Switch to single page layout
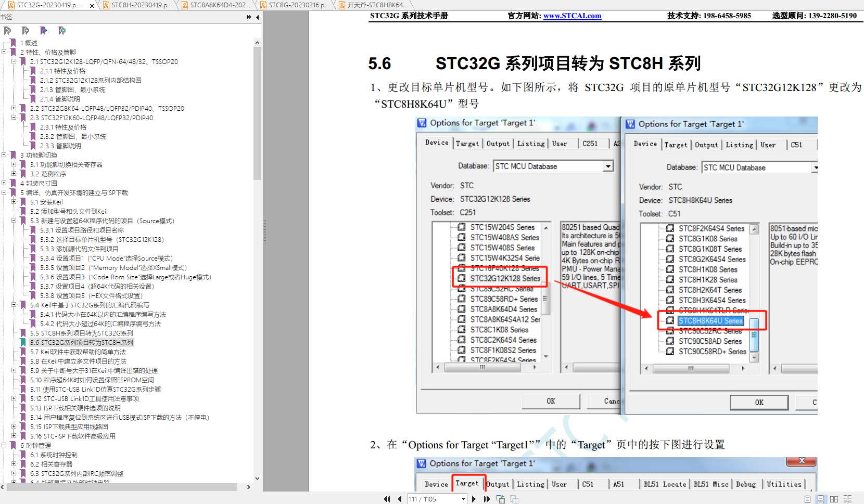The width and height of the screenshot is (864, 504). 807,499
